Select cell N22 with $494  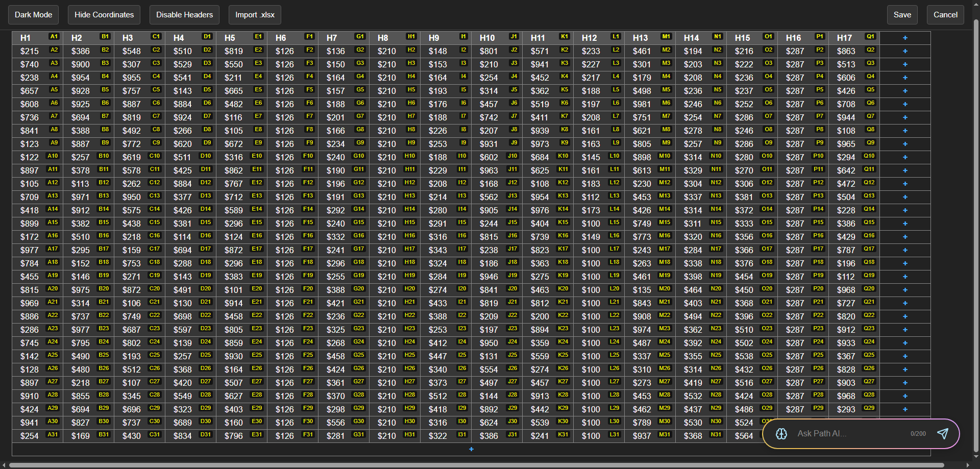(x=701, y=316)
